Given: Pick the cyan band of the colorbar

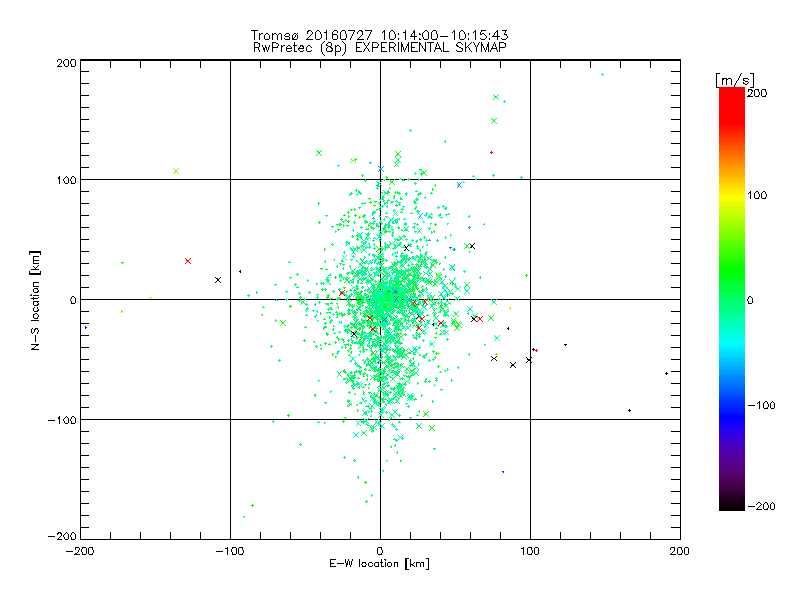Looking at the screenshot, I should [x=732, y=347].
